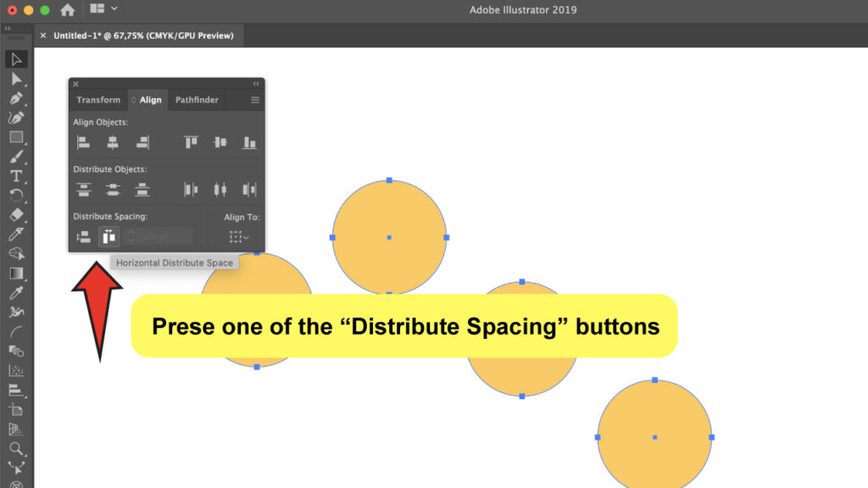The height and width of the screenshot is (488, 868).
Task: Adjust the Distribute Spacing value stepper
Action: click(131, 236)
